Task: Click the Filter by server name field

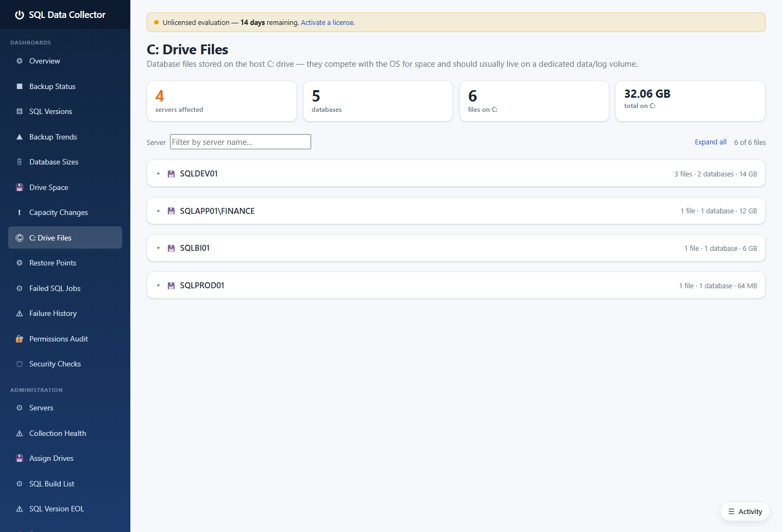Action: [241, 142]
